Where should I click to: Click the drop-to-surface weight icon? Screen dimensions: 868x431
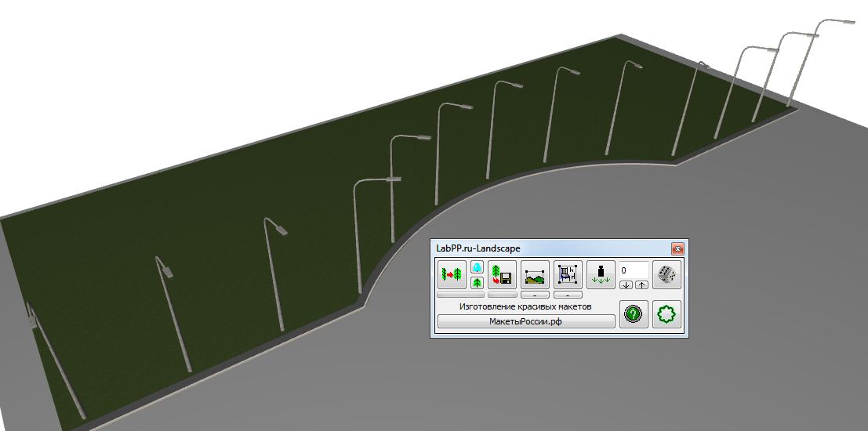601,274
